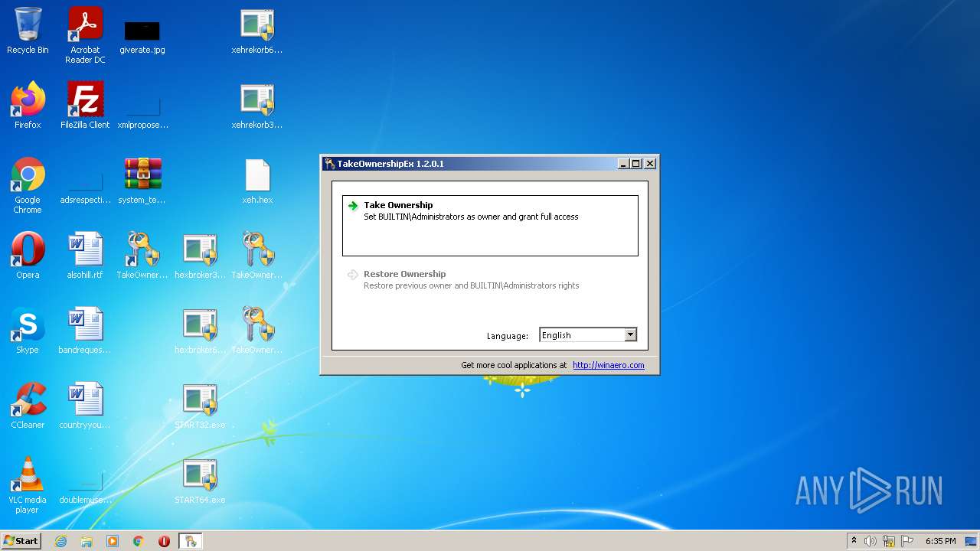The image size is (980, 551).
Task: Close the TakeOwnershipEx window
Action: [649, 164]
